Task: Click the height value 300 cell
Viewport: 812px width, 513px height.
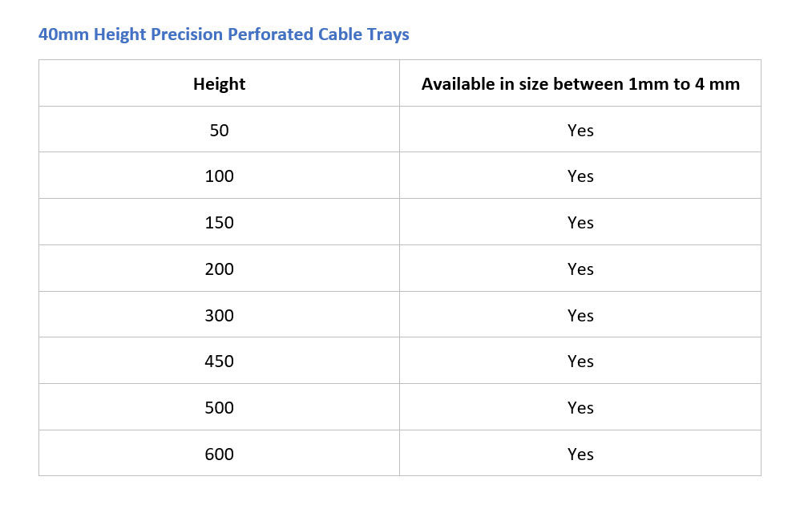Action: 219,316
